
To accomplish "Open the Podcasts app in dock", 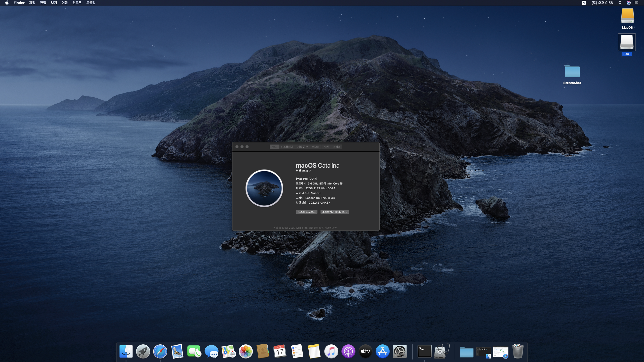I will tap(348, 351).
